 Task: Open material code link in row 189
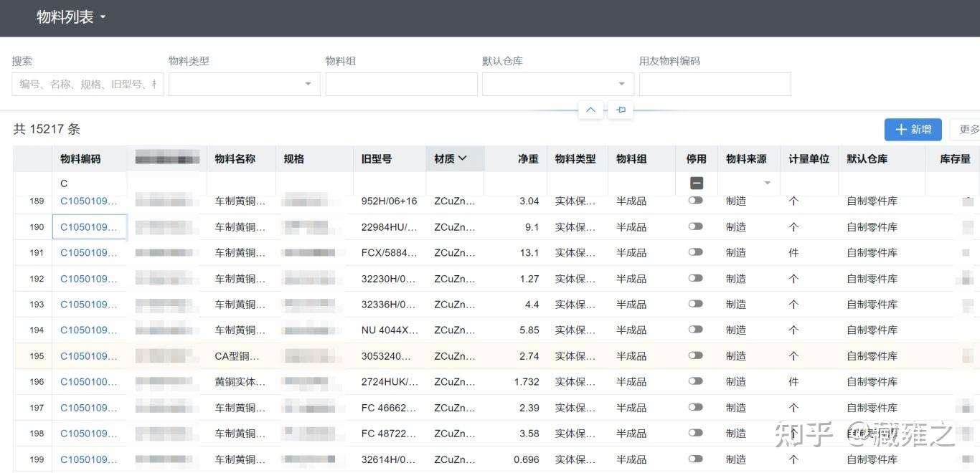89,201
